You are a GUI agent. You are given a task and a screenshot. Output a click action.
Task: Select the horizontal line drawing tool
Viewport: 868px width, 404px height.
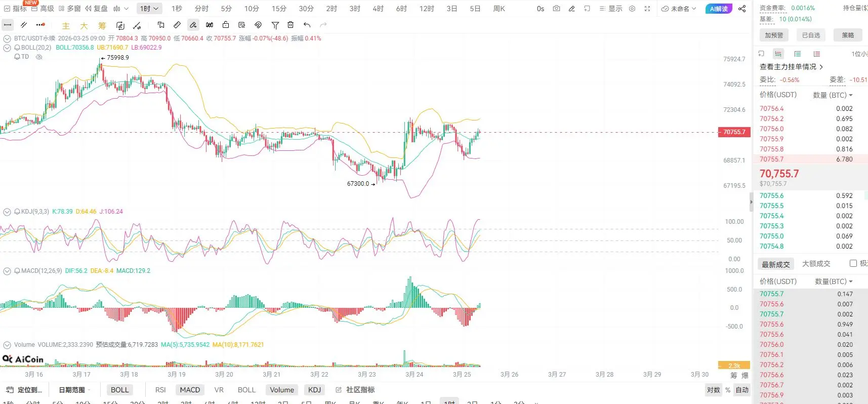point(8,25)
